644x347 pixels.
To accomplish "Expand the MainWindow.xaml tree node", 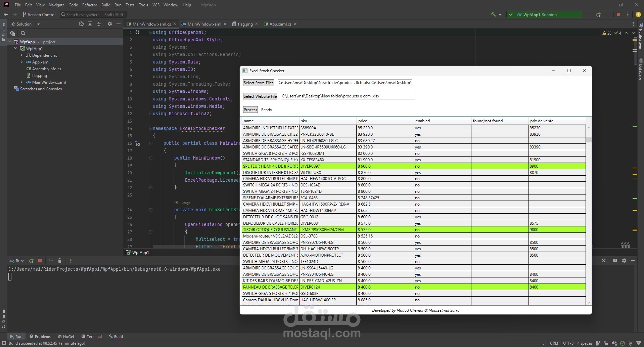I will 22,82.
